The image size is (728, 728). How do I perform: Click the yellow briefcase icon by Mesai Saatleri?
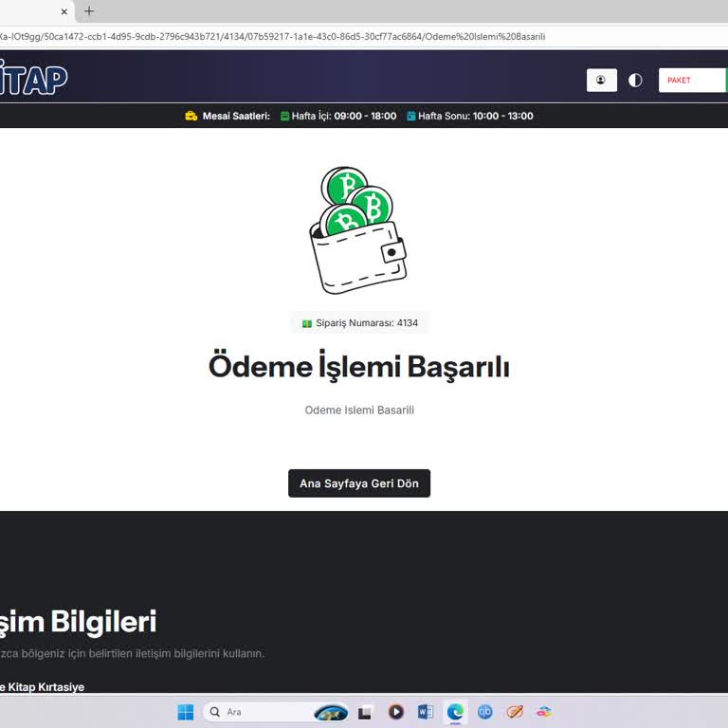coord(191,116)
